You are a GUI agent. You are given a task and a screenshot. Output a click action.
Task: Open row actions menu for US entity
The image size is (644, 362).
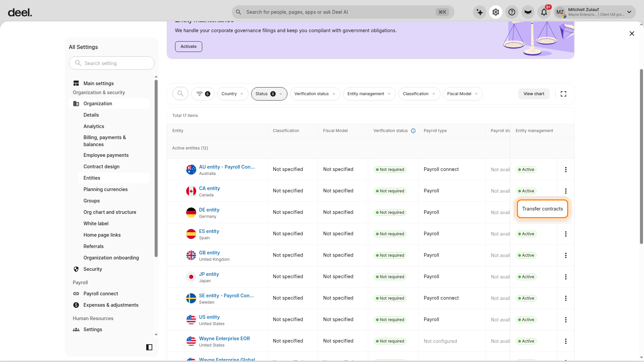tap(566, 320)
